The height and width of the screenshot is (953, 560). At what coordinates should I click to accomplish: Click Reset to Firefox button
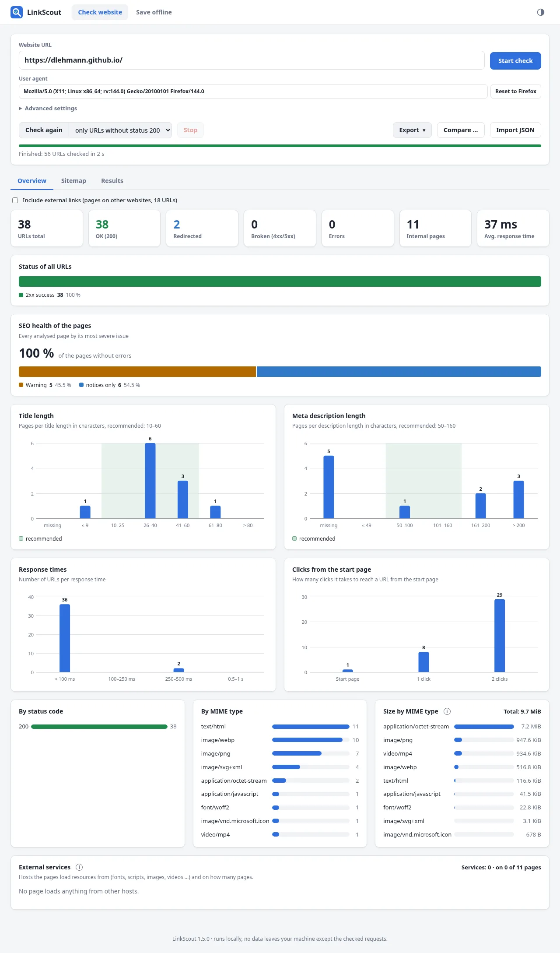[516, 91]
